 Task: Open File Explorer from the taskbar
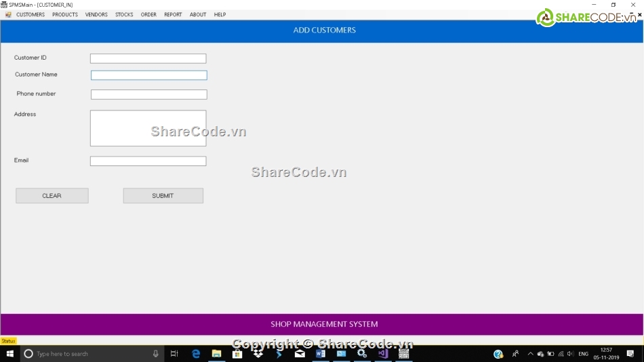[217, 353]
